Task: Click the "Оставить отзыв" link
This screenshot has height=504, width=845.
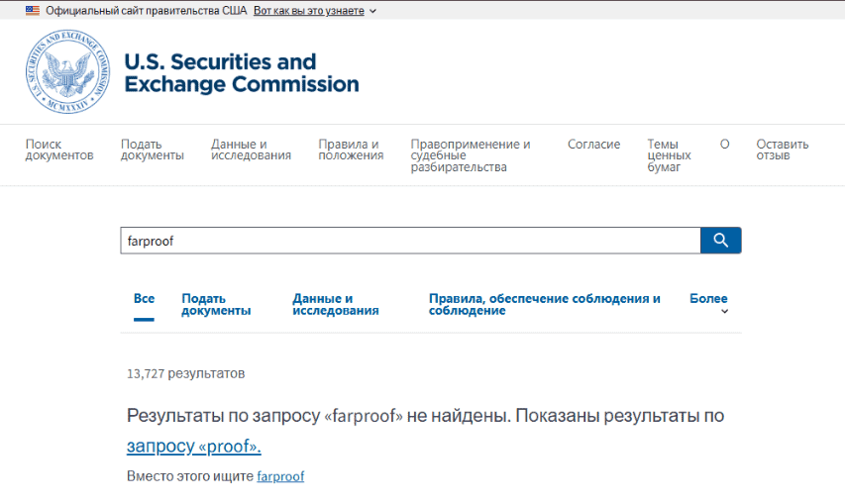Action: click(782, 150)
